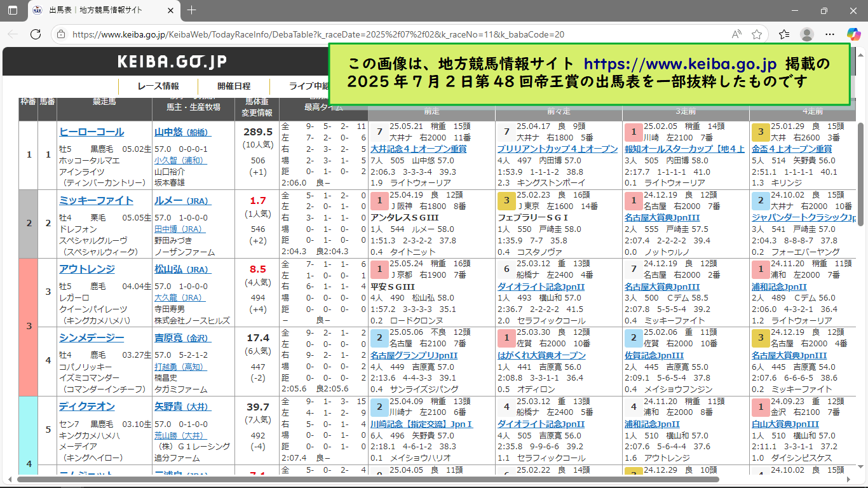This screenshot has height=488, width=868.
Task: Open the ライブ中継 menu
Action: point(309,86)
